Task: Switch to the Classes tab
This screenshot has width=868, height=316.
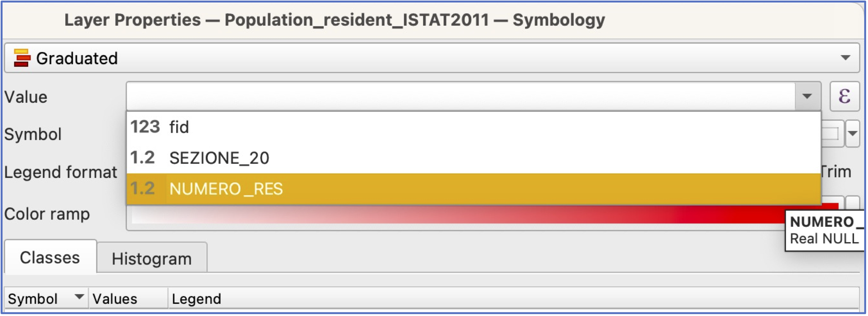Action: tap(50, 258)
